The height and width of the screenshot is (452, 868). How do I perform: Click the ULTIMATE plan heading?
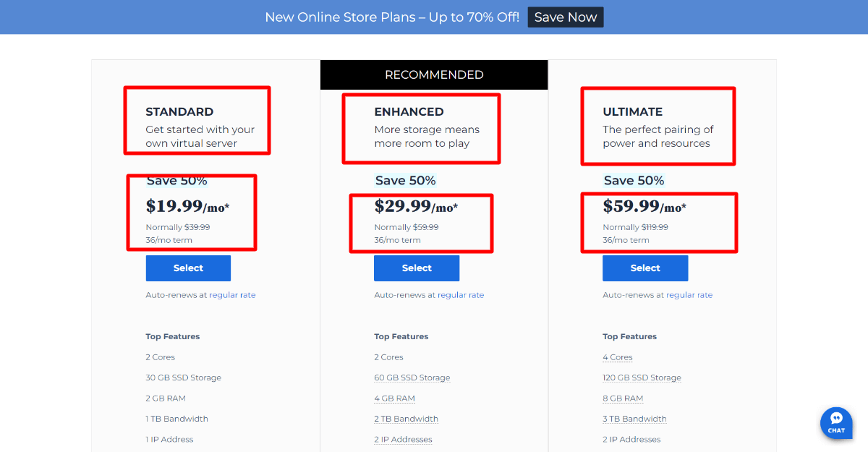(x=633, y=112)
